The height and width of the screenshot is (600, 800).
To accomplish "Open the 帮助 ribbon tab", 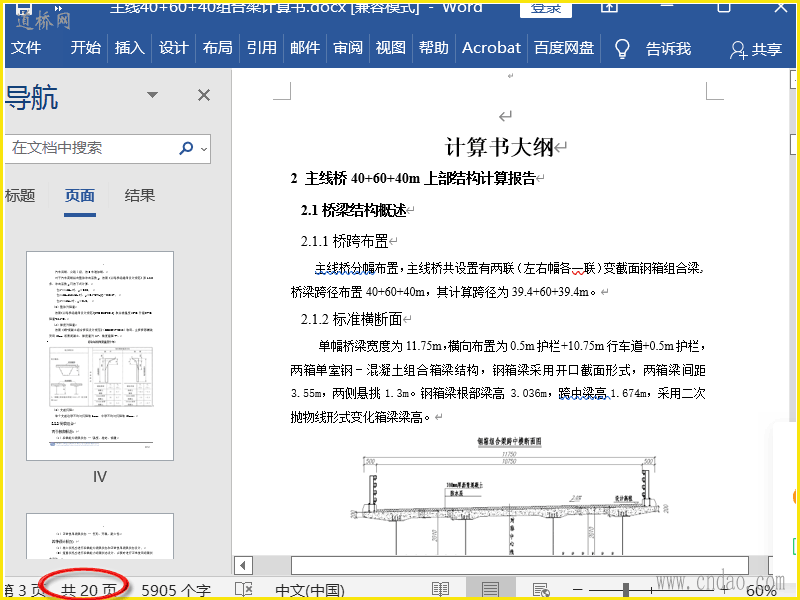I will (434, 48).
